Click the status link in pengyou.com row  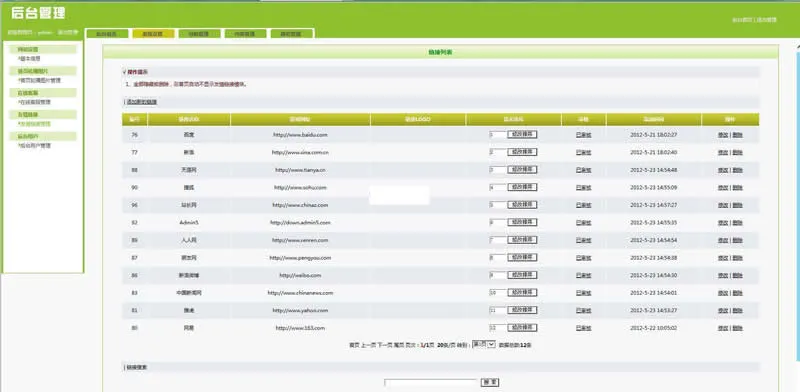(583, 258)
